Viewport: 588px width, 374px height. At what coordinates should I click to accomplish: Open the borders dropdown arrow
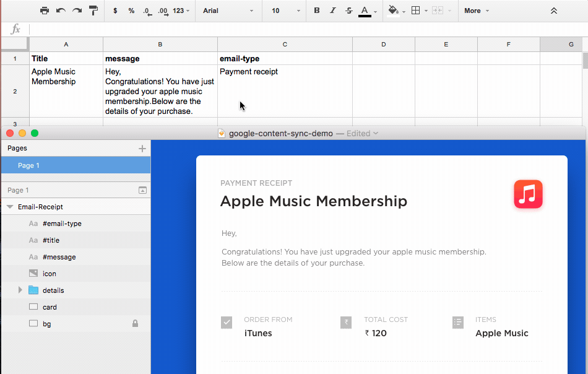tap(426, 11)
